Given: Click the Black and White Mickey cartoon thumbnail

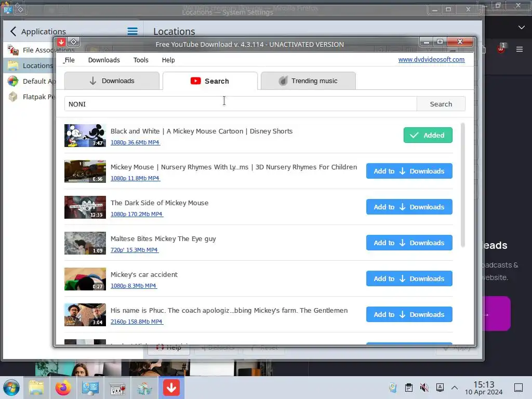Looking at the screenshot, I should [85, 136].
